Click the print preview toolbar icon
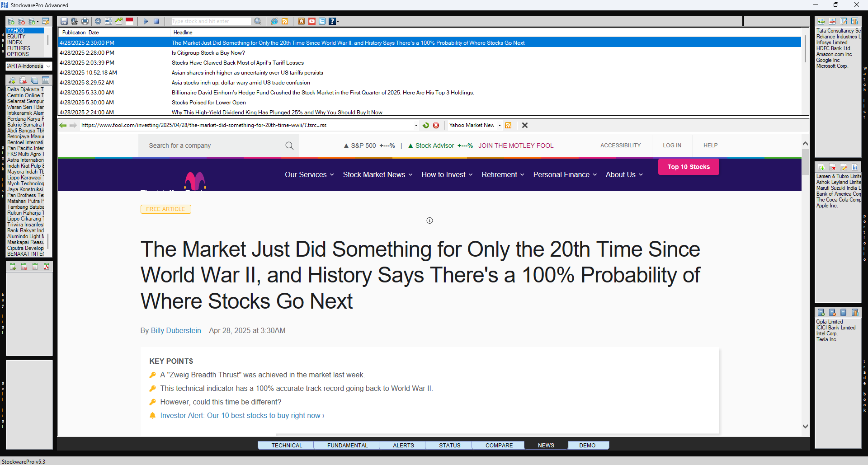 click(x=74, y=21)
